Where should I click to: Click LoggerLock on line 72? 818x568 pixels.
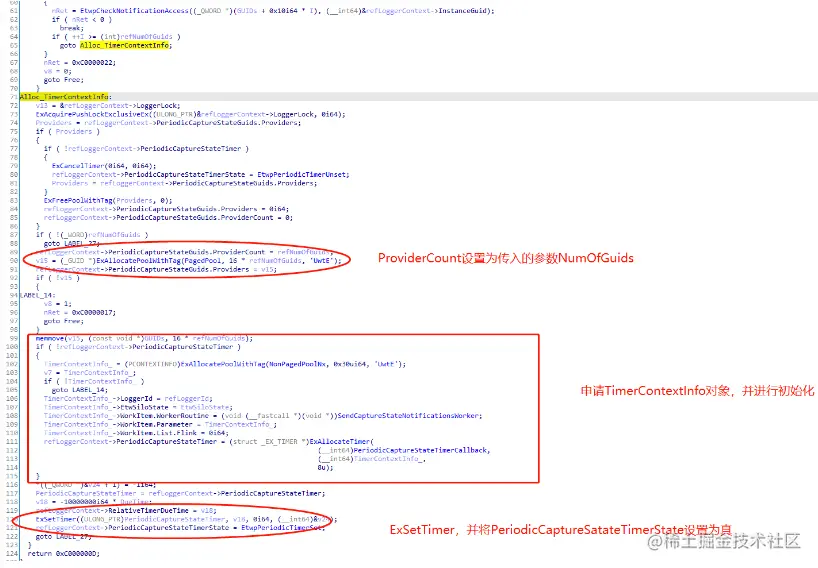coord(158,105)
